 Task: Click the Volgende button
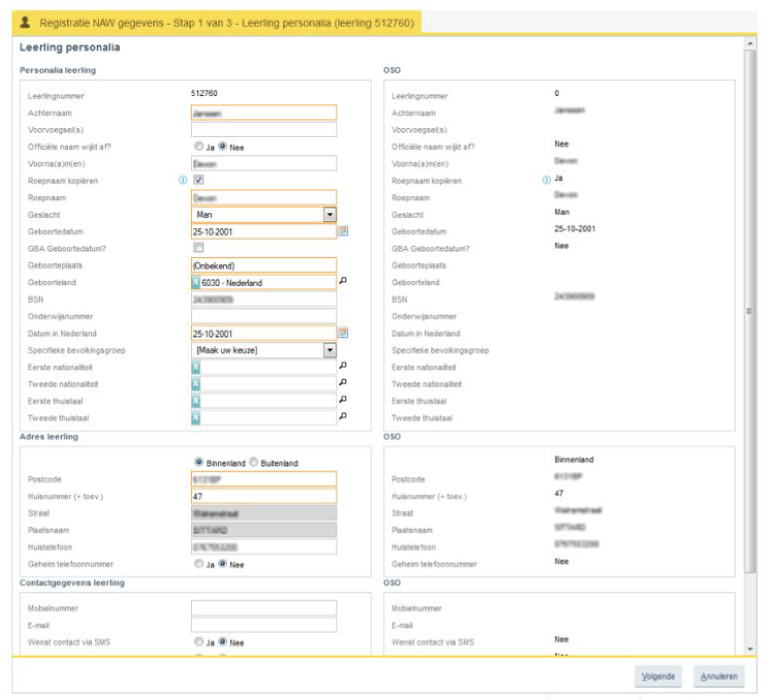click(658, 677)
